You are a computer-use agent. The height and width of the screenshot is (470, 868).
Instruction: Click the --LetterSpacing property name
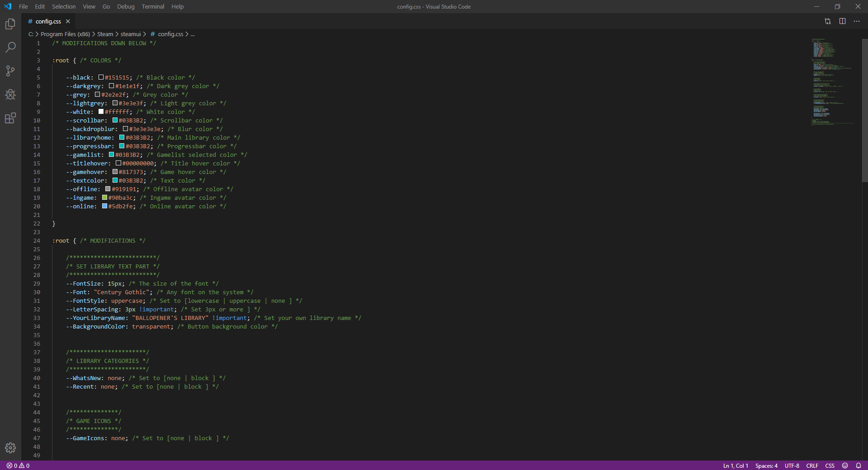click(x=92, y=310)
